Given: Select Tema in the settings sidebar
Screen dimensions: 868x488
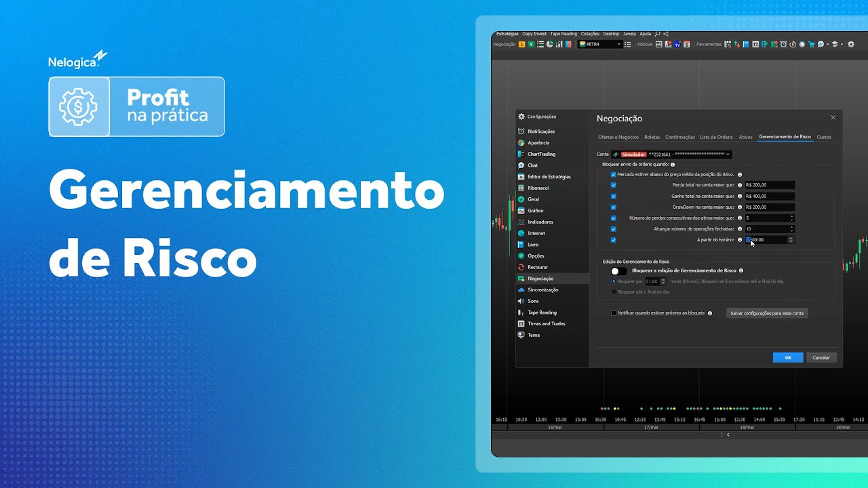Looking at the screenshot, I should click(x=534, y=335).
